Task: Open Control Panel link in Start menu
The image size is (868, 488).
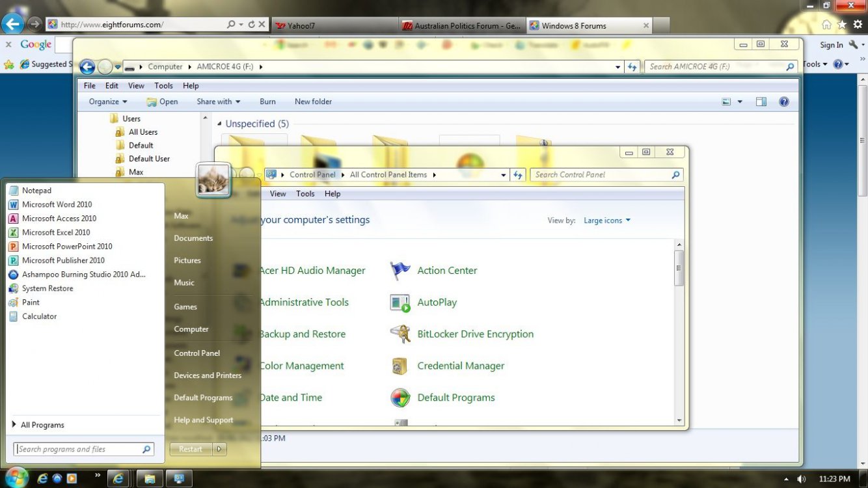Action: tap(197, 353)
